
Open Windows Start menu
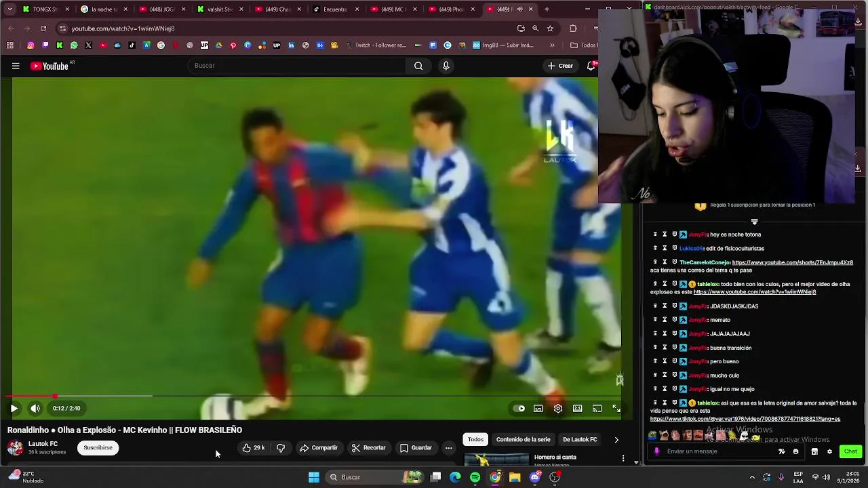[x=313, y=477]
